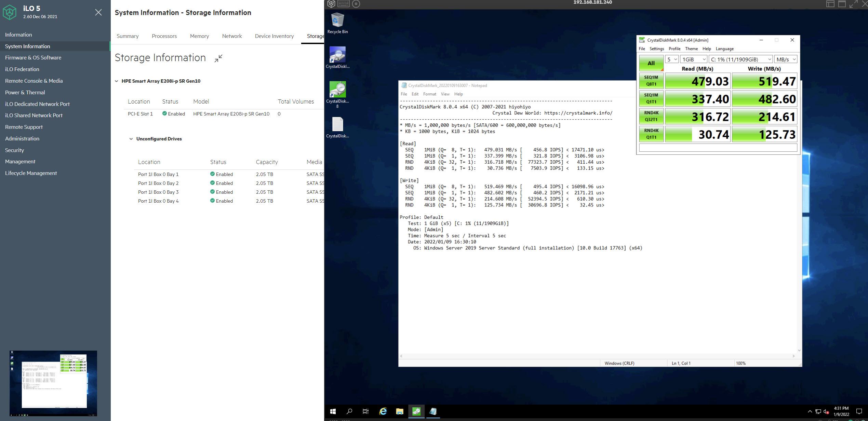Click the taskbar clock showing 4:31 PM
868x421 pixels.
(x=841, y=411)
